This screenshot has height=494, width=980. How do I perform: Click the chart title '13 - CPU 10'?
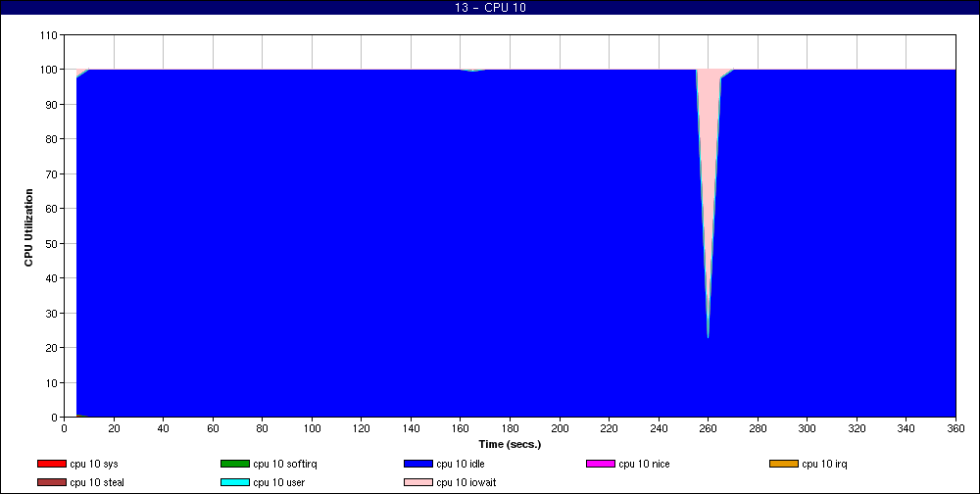coord(490,8)
